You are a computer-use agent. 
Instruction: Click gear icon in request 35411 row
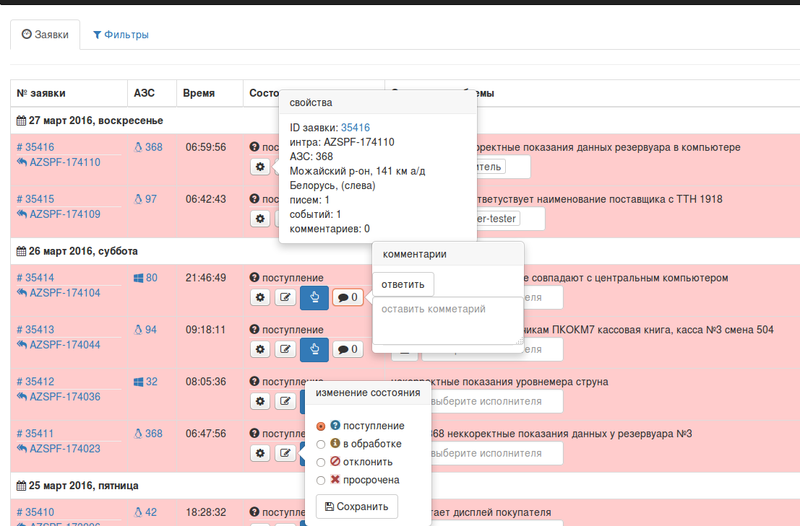point(259,453)
